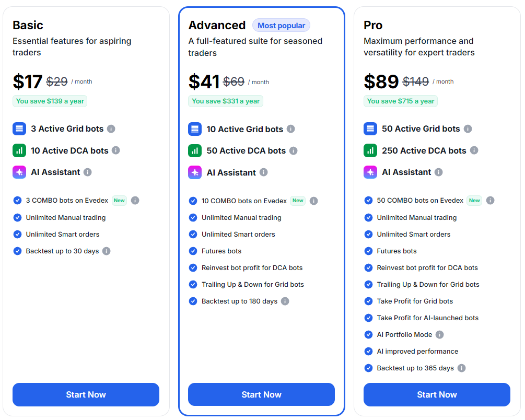
Task: Click the AI Assistant icon in Pro plan
Action: click(x=370, y=172)
